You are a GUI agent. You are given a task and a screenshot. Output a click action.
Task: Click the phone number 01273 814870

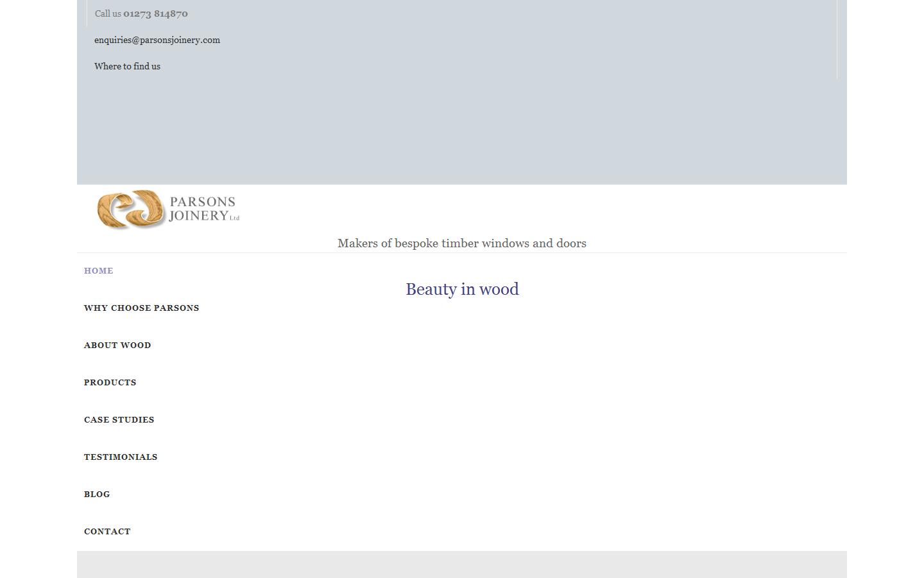pos(155,13)
